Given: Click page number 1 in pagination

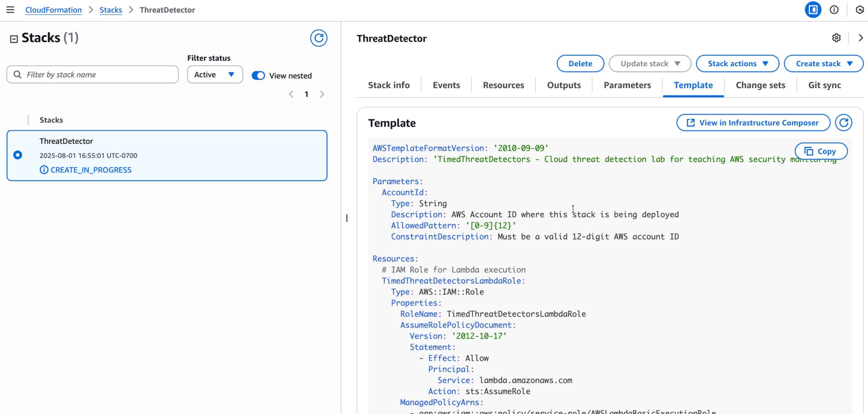Looking at the screenshot, I should pyautogui.click(x=307, y=94).
